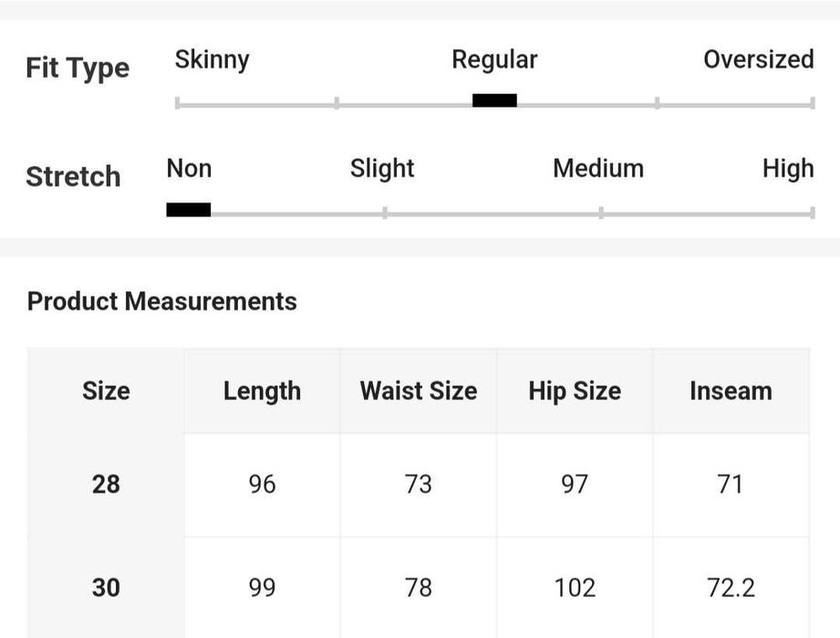Click the black Fit Type slider marker
This screenshot has height=638, width=840.
click(494, 100)
